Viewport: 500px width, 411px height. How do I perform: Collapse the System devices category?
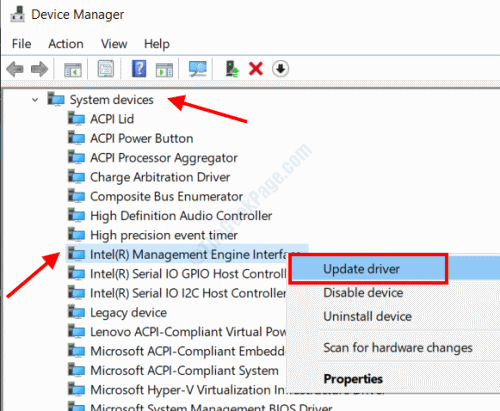tap(35, 100)
